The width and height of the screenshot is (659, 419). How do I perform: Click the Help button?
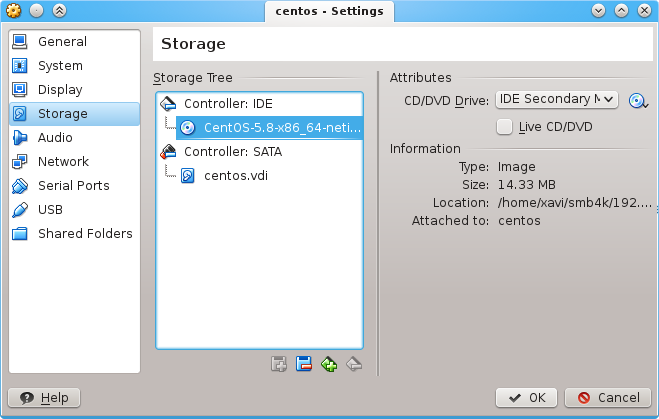click(44, 398)
